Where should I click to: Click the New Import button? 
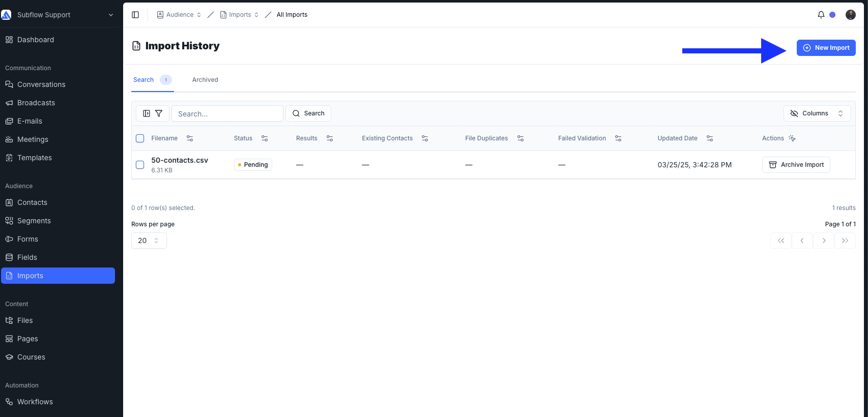tap(826, 48)
